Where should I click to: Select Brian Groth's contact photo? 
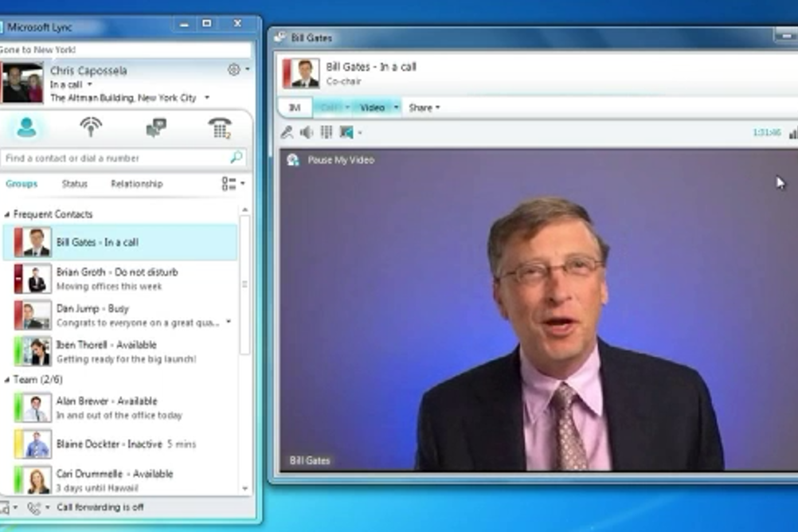36,279
